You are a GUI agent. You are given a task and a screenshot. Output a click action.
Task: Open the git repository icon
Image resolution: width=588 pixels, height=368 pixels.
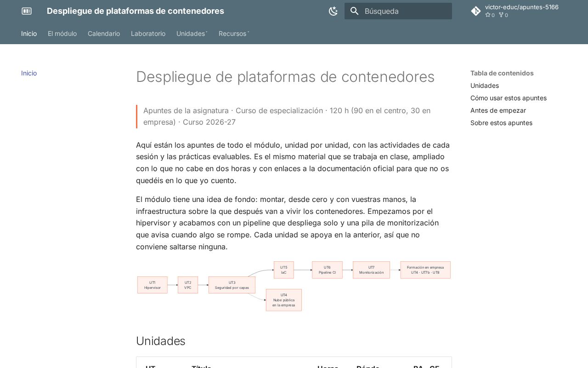pyautogui.click(x=476, y=11)
